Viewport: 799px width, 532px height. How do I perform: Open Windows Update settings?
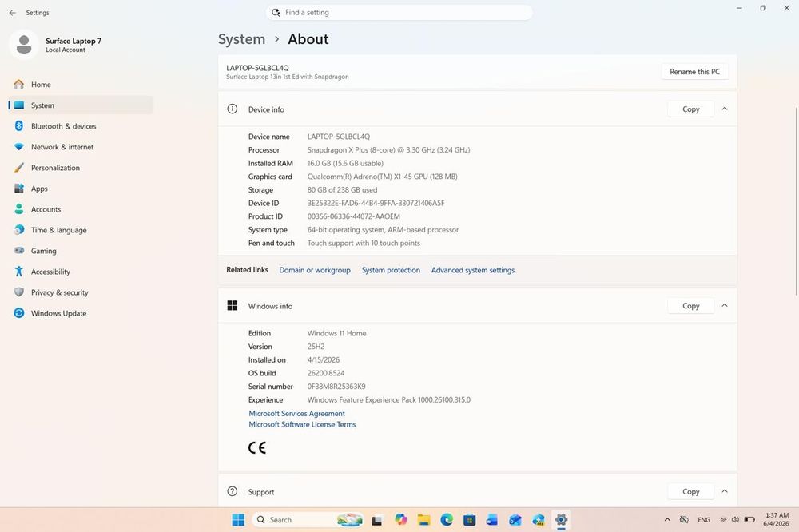[81, 313]
